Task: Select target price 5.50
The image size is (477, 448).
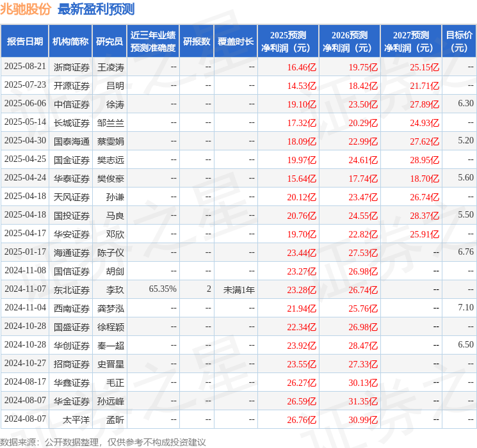Action: [465, 215]
